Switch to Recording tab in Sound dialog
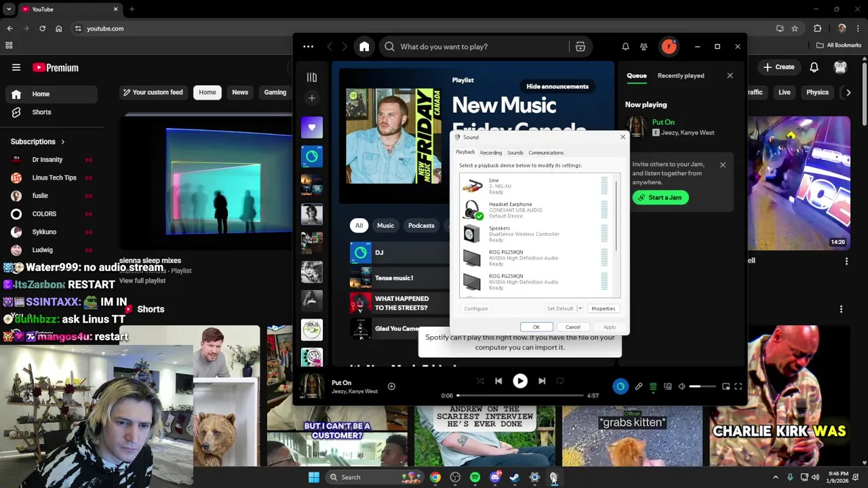This screenshot has height=488, width=868. (491, 153)
